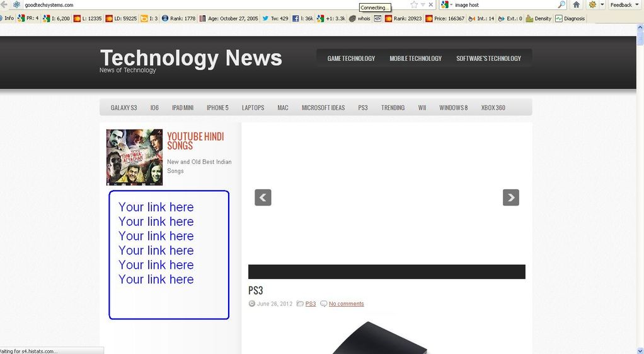Open the keyword Density tool
The width and height of the screenshot is (644, 354).
538,18
